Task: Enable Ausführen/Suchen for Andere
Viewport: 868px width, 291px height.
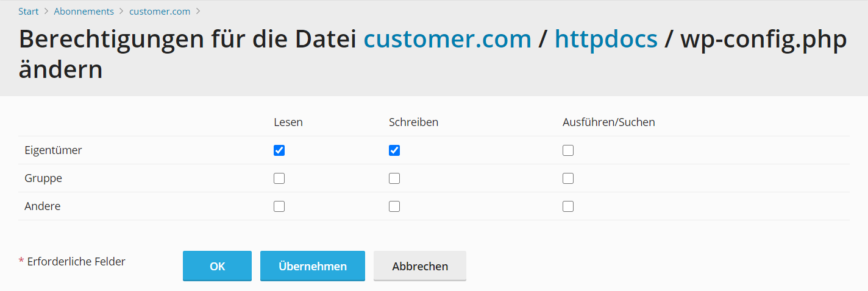Action: point(568,206)
